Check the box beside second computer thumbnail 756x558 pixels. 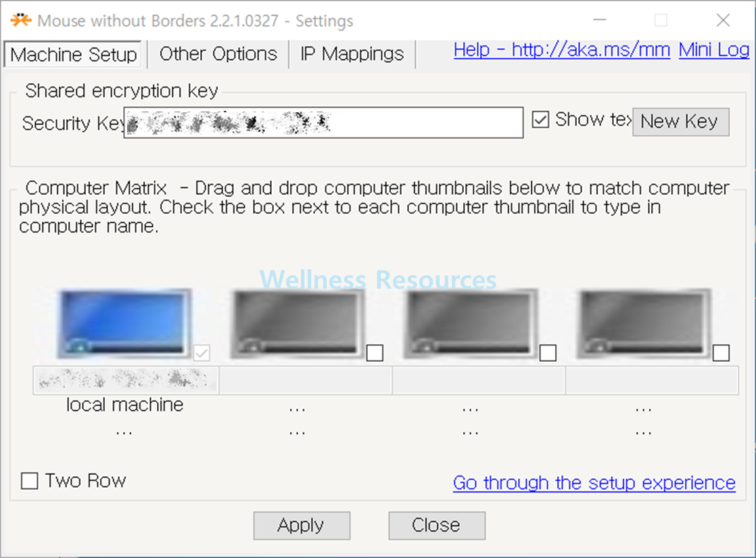[375, 353]
